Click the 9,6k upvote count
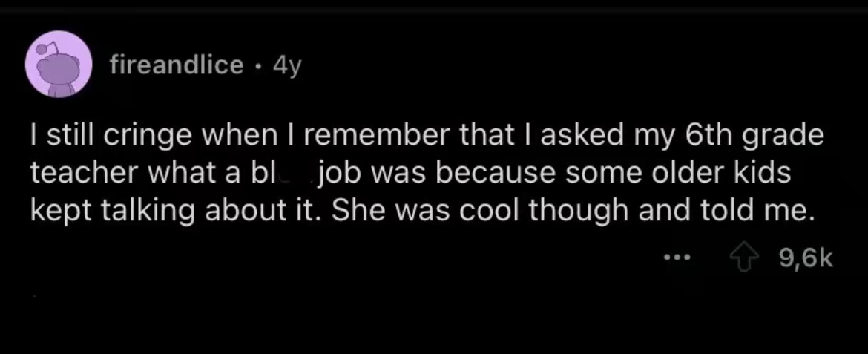868x354 pixels. click(807, 259)
